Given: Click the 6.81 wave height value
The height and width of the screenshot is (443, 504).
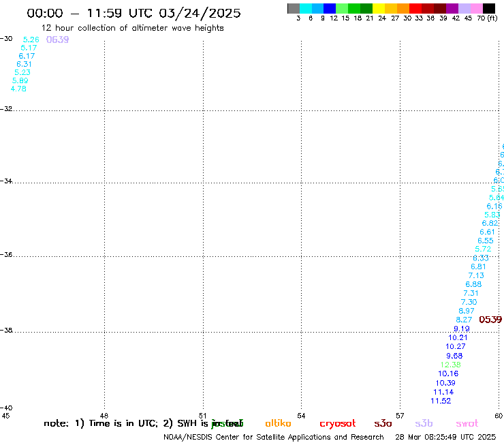Looking at the screenshot, I should point(478,266).
